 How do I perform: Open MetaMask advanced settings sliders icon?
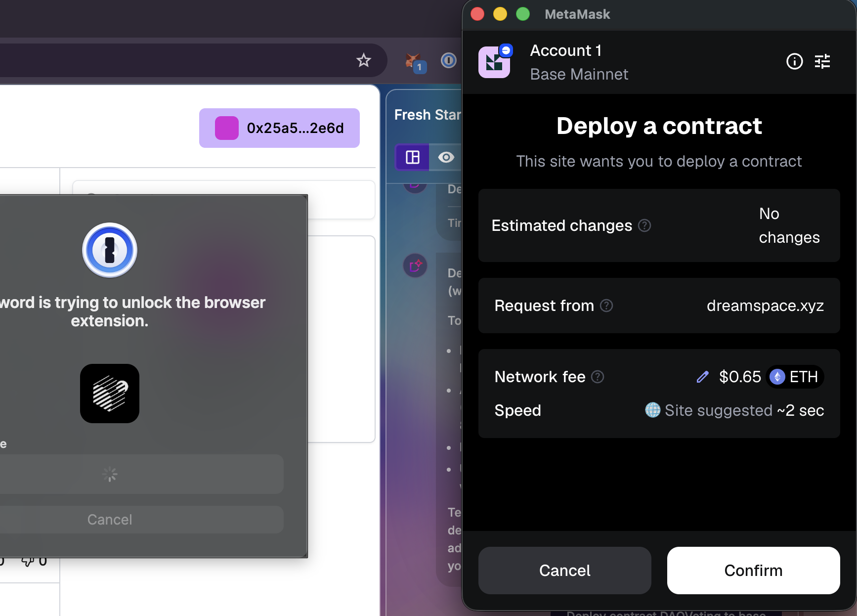pos(822,62)
